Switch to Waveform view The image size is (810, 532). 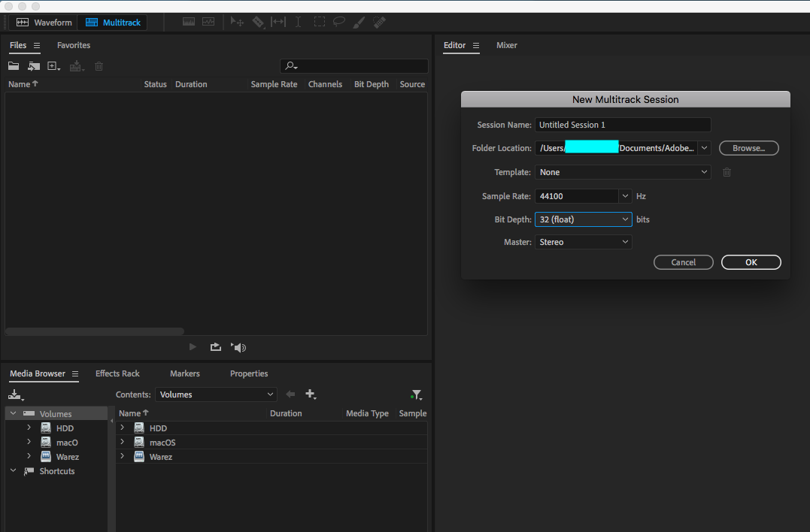click(x=44, y=23)
